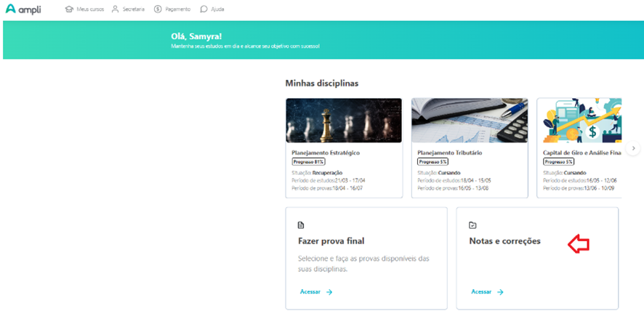Select the Planejamento Tributário course title
The height and width of the screenshot is (324, 644).
click(450, 153)
